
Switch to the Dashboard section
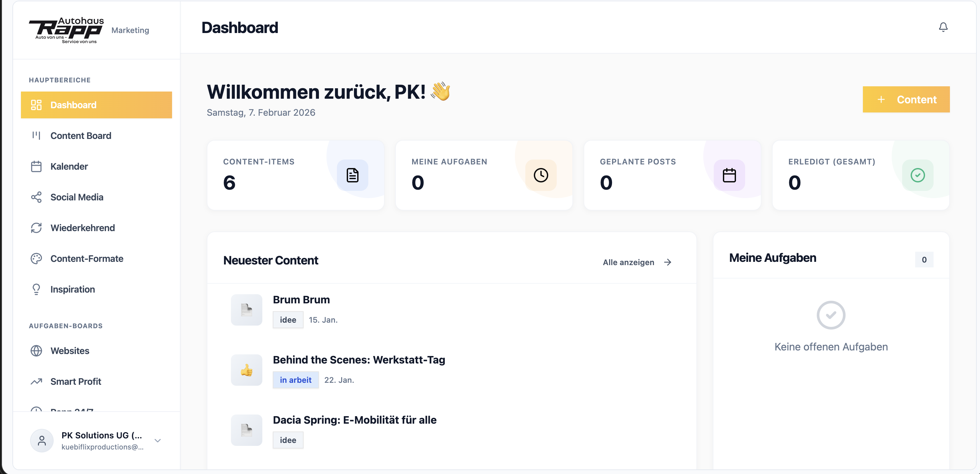click(x=73, y=105)
